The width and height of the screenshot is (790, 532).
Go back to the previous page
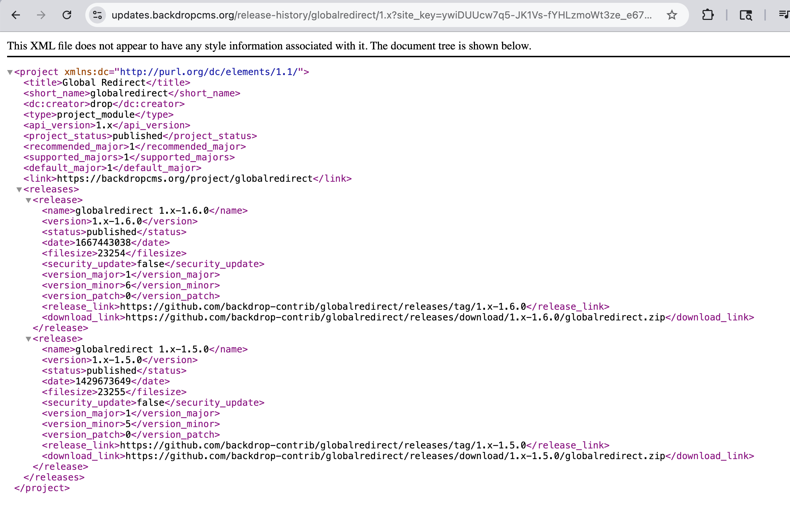(x=16, y=15)
